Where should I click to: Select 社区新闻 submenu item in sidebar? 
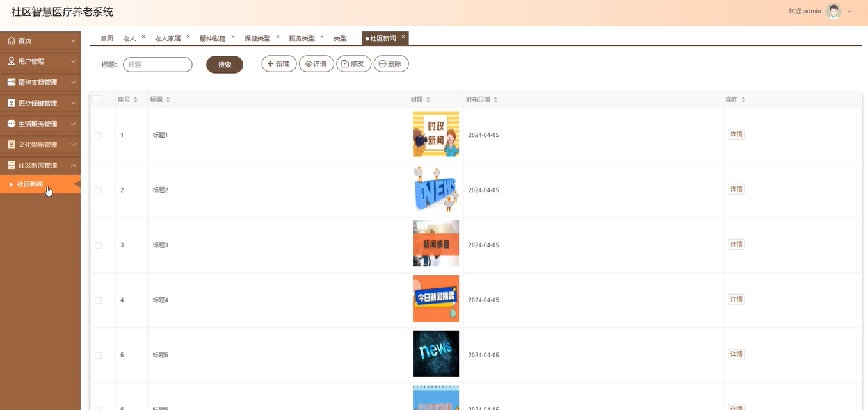[x=40, y=184]
